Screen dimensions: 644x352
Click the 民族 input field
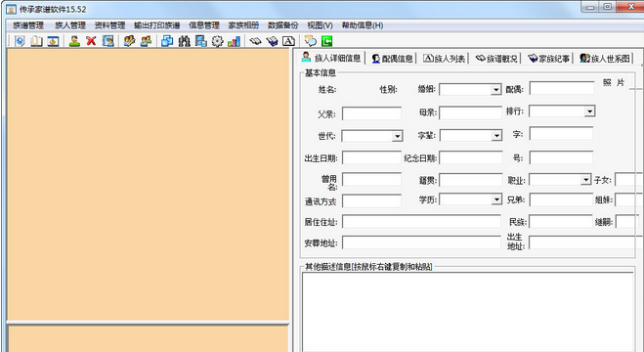(561, 221)
